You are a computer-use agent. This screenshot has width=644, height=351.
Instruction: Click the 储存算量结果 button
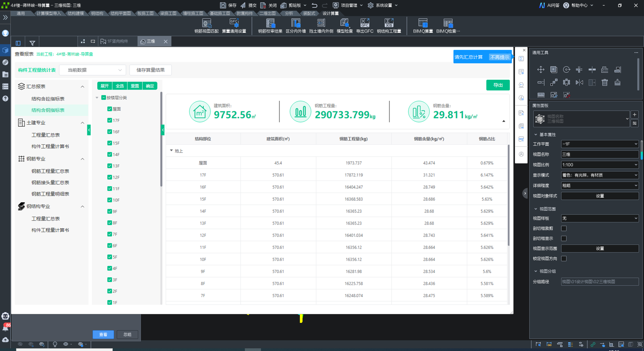[x=150, y=70]
